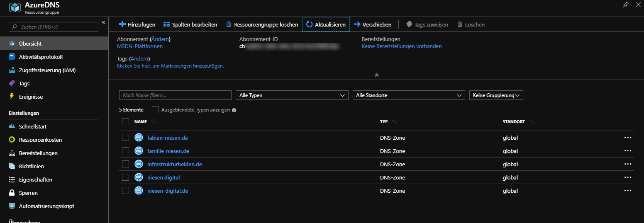
Task: Click into the Suchen (STRG+/) search box
Action: click(54, 27)
